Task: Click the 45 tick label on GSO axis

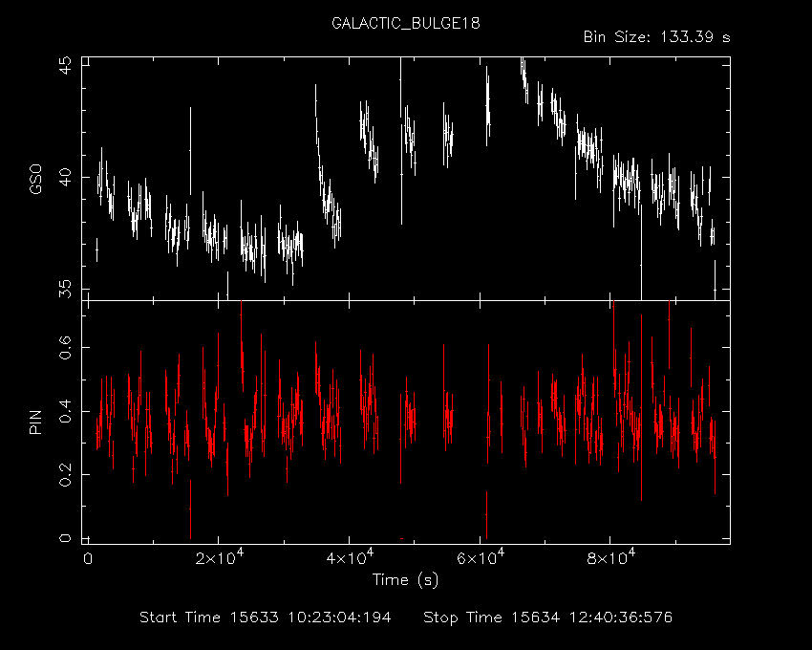Action: click(x=66, y=66)
